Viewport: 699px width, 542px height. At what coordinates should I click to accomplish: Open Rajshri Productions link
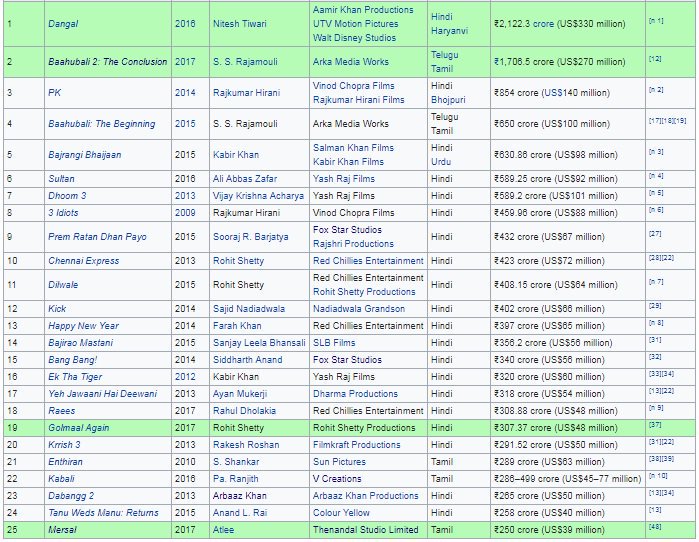tap(353, 244)
